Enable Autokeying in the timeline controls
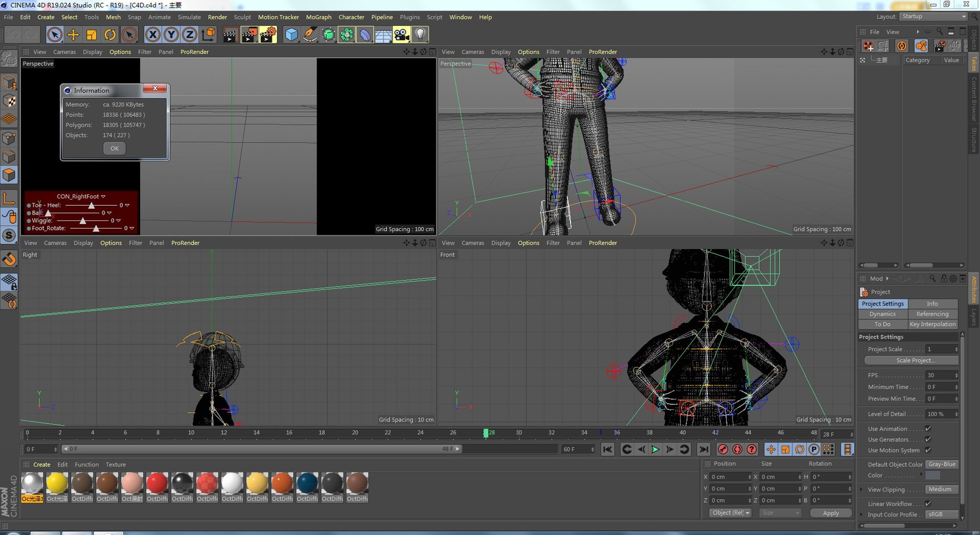Viewport: 980px width, 535px height. click(x=737, y=449)
